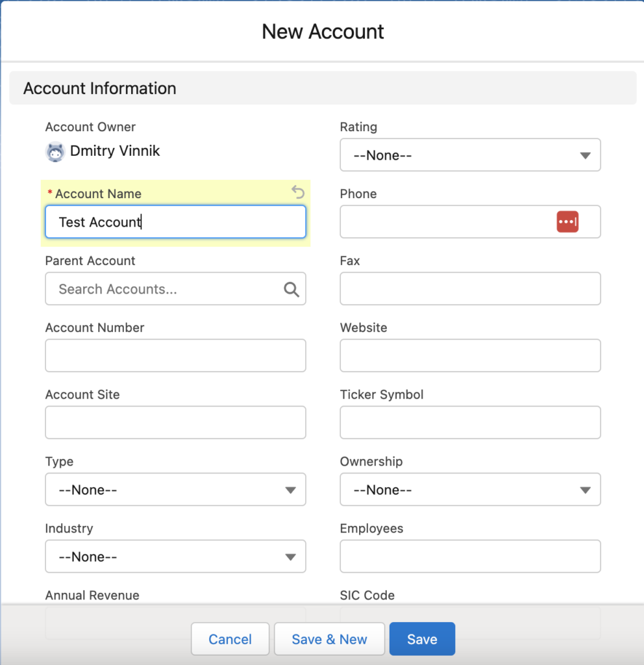Click the Dmitry Vinnik avatar icon
This screenshot has height=665, width=644.
click(x=55, y=152)
